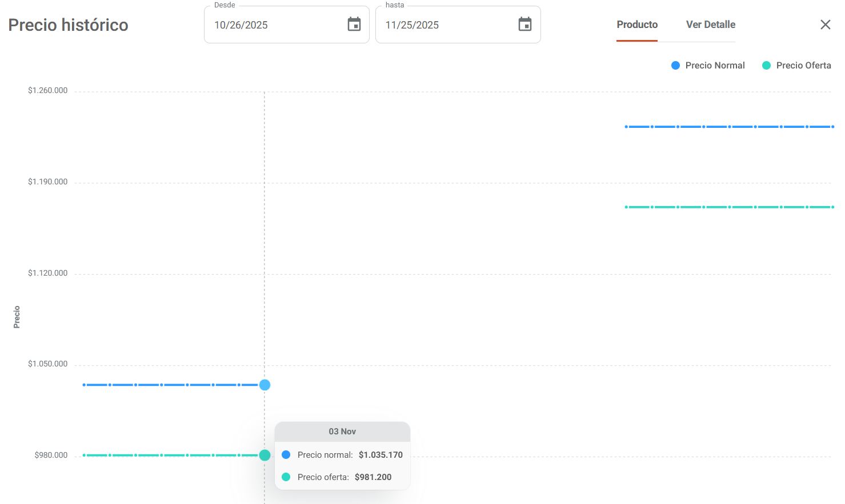The width and height of the screenshot is (845, 504).
Task: Click the tooltip's Precio normal $1.035.170 row
Action: pyautogui.click(x=343, y=455)
